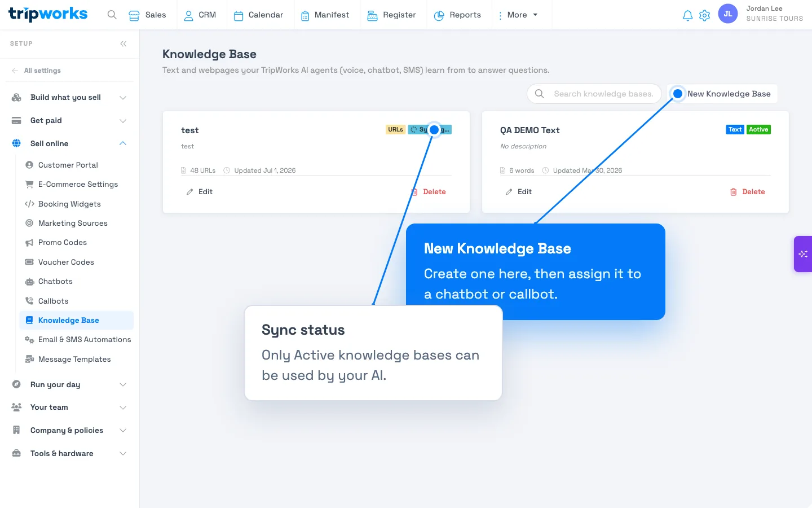This screenshot has height=508, width=812.
Task: Collapse the Setup sidebar panel
Action: (123, 43)
